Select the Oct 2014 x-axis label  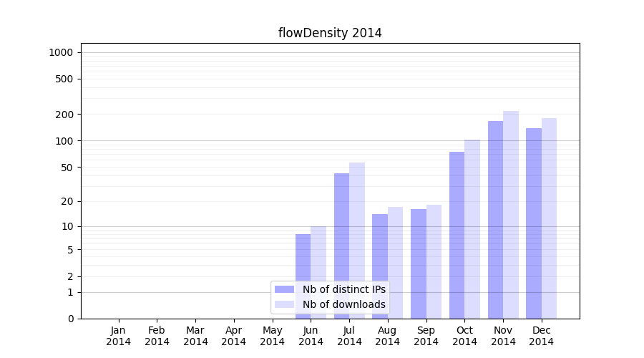tap(464, 336)
